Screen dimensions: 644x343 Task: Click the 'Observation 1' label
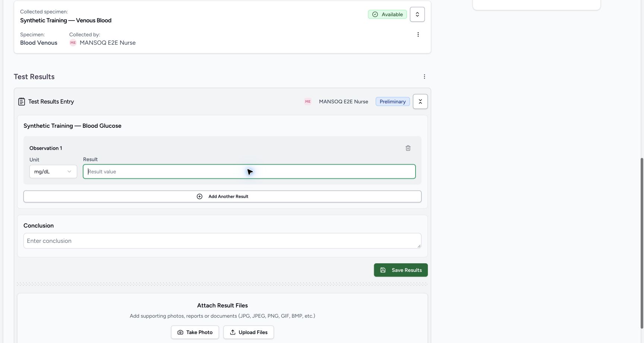[46, 148]
